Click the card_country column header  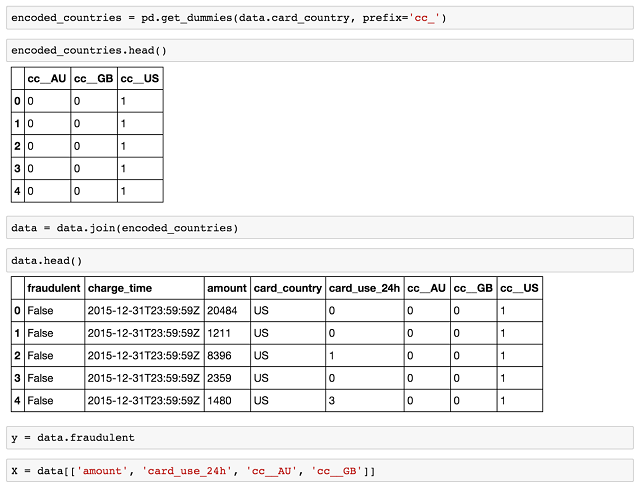[x=288, y=288]
